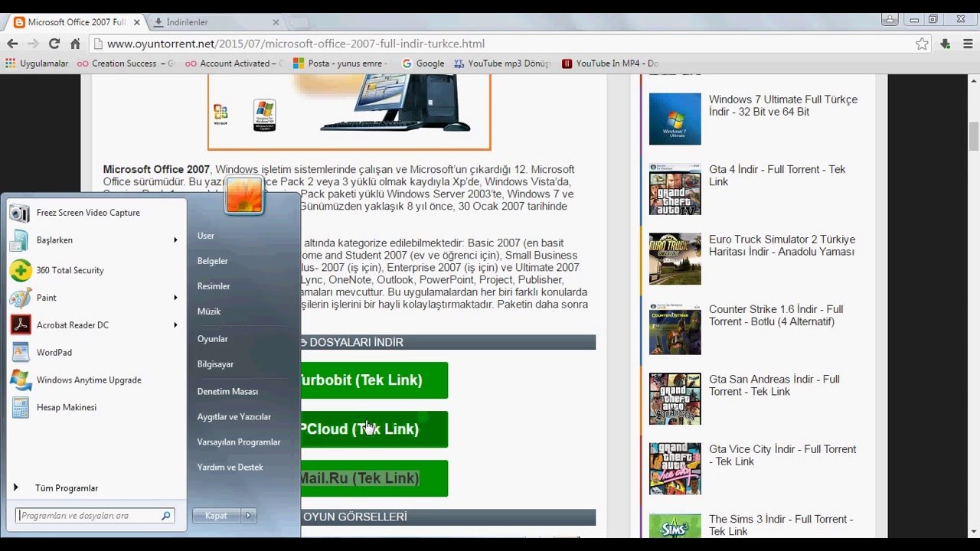The width and height of the screenshot is (980, 551).
Task: Open Euro Truck Simulator 2 Türkiye link
Action: [782, 246]
